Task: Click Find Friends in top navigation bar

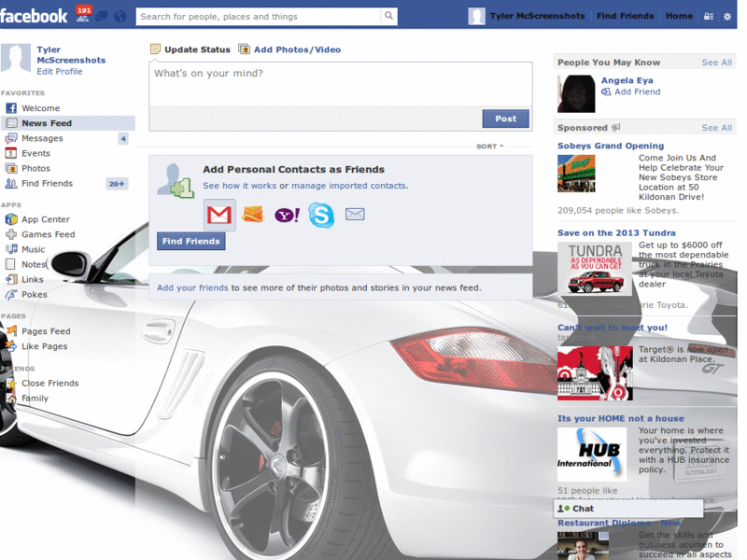Action: tap(625, 16)
